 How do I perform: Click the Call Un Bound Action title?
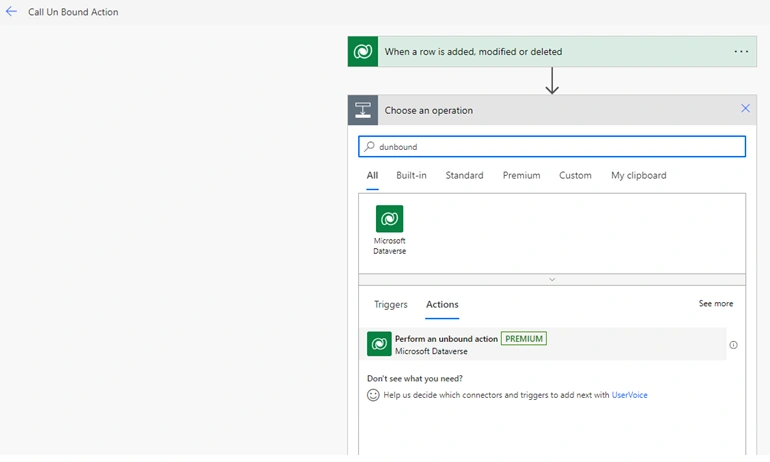tap(73, 12)
